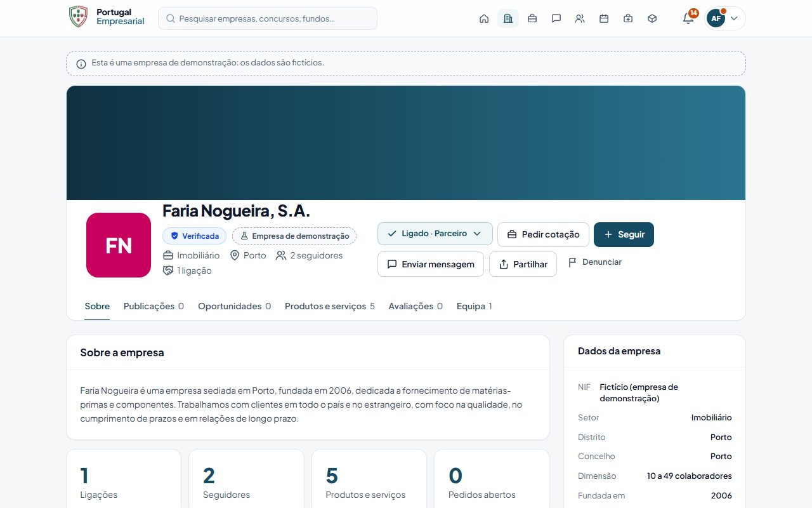Click the FN company logo
Viewport: 812px width, 508px height.
[119, 245]
